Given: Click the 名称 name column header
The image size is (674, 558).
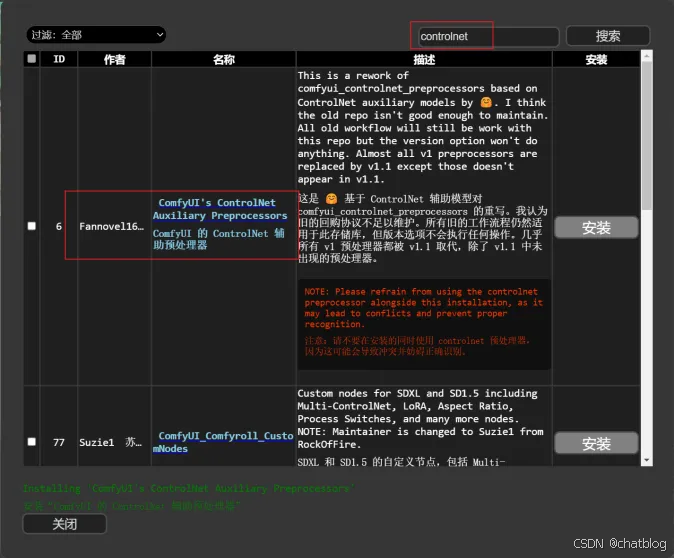Looking at the screenshot, I should tap(224, 59).
